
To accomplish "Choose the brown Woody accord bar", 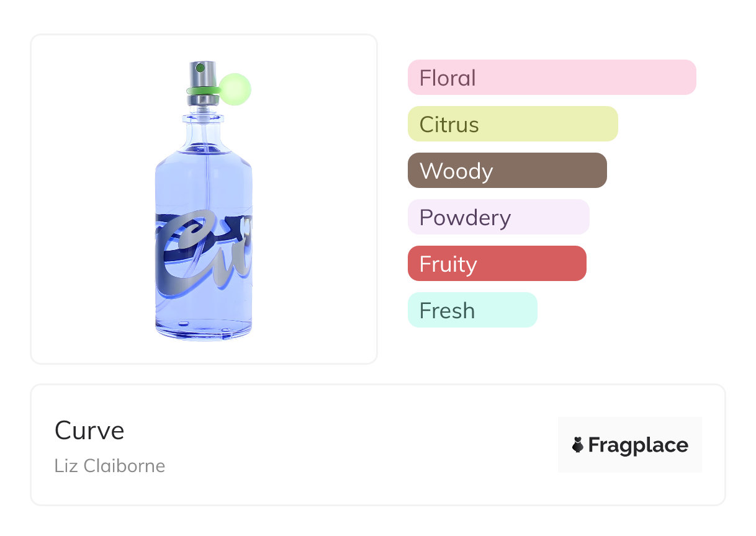I will [507, 171].
